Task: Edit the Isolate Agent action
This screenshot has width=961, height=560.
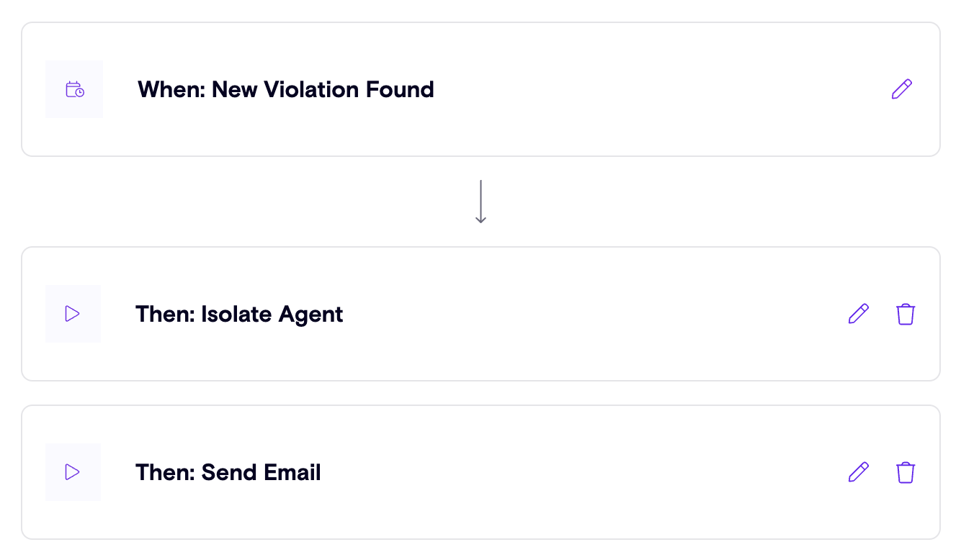Action: point(859,314)
